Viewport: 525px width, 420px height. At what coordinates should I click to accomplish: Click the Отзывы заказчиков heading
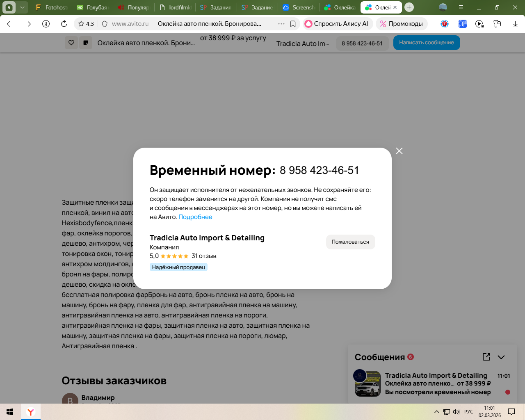pos(114,381)
